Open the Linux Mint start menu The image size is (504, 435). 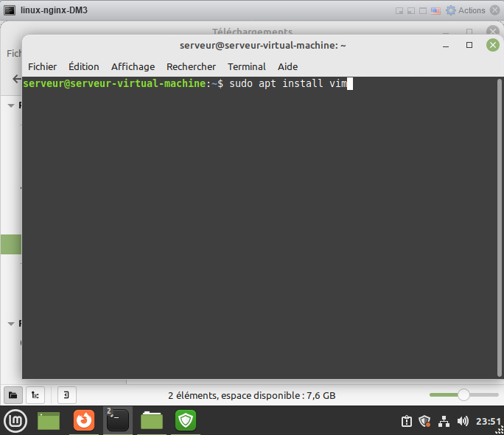14,420
